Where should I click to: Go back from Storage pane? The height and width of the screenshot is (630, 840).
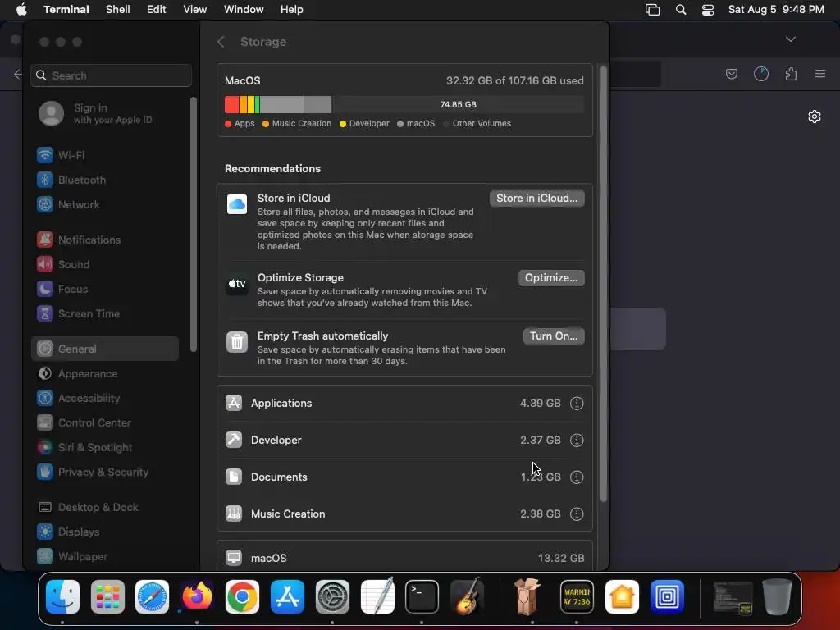[221, 42]
